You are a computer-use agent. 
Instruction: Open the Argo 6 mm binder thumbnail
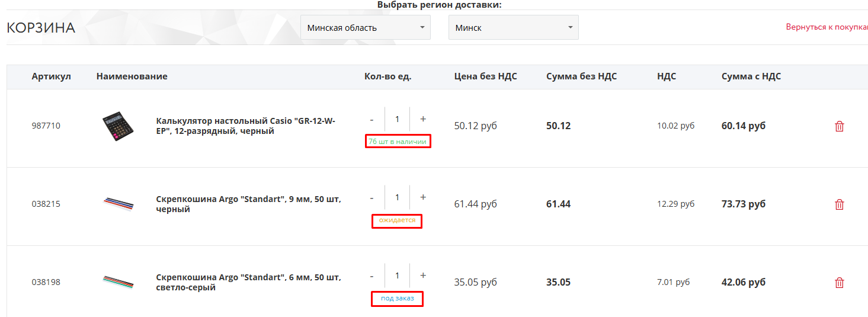tap(118, 281)
